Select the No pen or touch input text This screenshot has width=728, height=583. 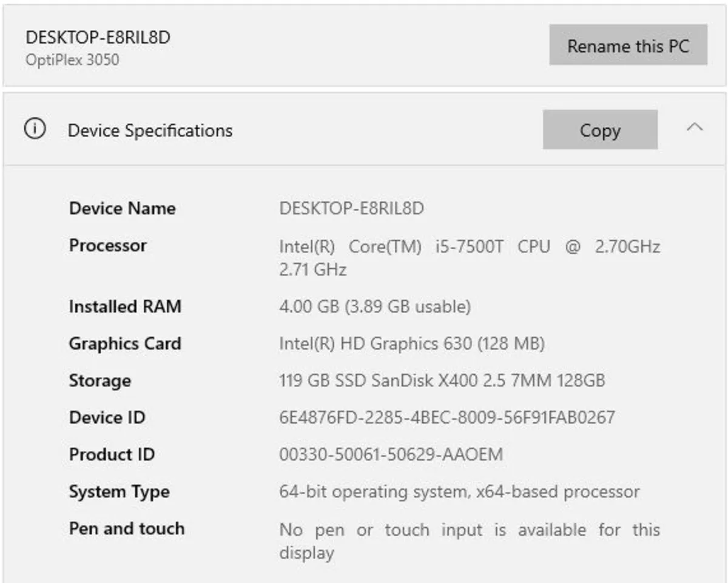[x=470, y=541]
